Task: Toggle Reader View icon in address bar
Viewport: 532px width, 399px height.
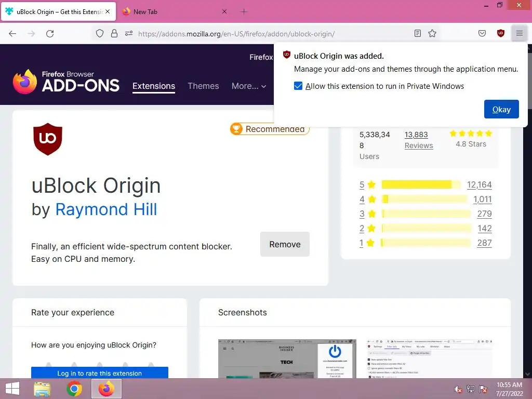Action: click(418, 33)
